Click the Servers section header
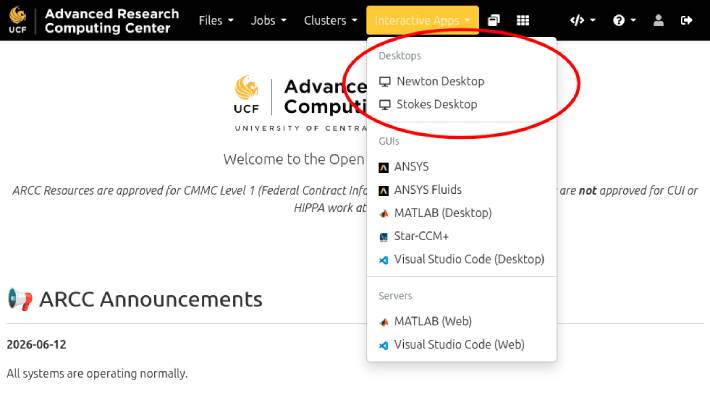This screenshot has height=400, width=710. 395,296
